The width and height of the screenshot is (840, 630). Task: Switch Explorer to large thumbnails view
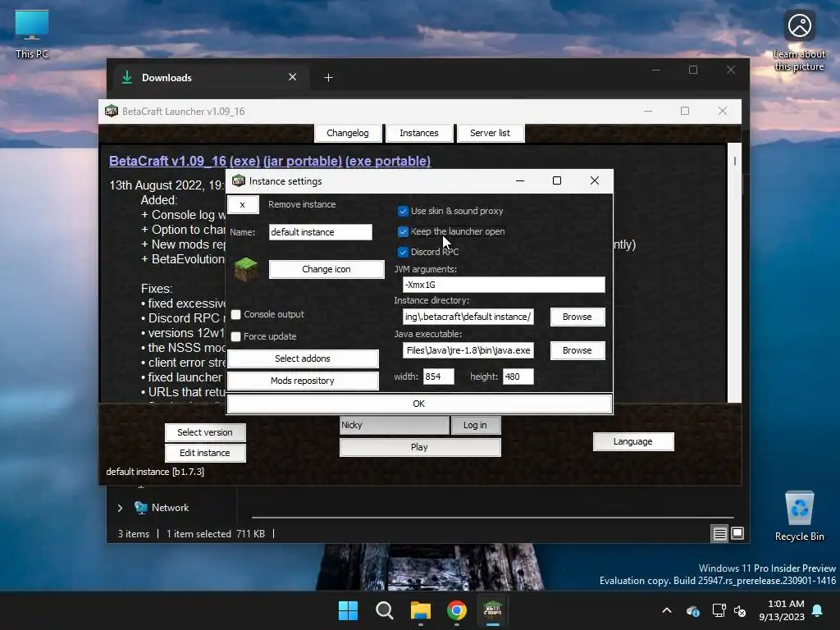(737, 533)
